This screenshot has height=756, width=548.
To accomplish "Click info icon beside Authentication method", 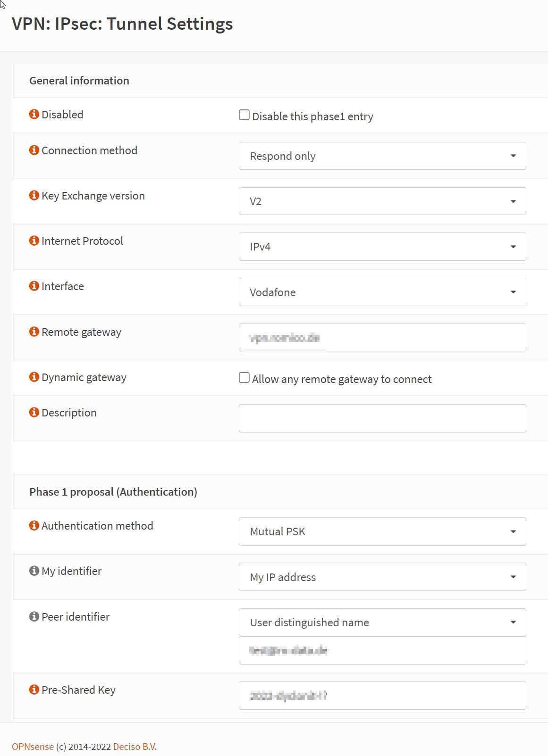I will [x=34, y=525].
